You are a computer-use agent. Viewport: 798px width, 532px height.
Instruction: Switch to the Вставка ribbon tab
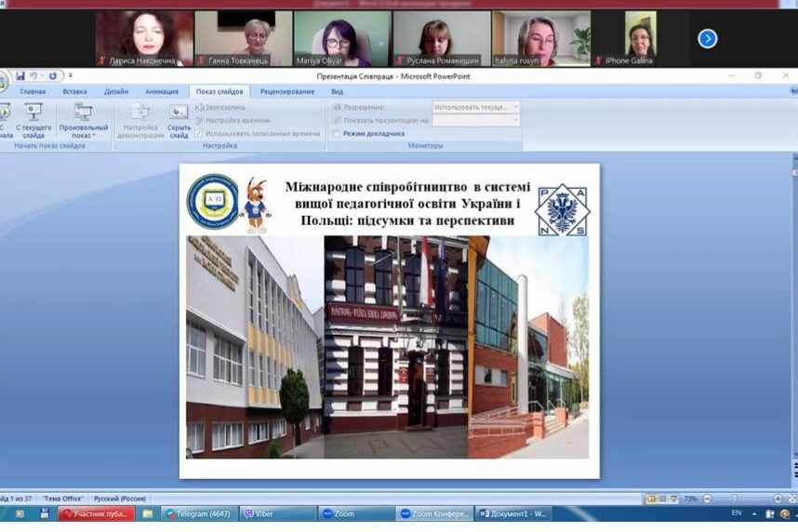pos(75,91)
